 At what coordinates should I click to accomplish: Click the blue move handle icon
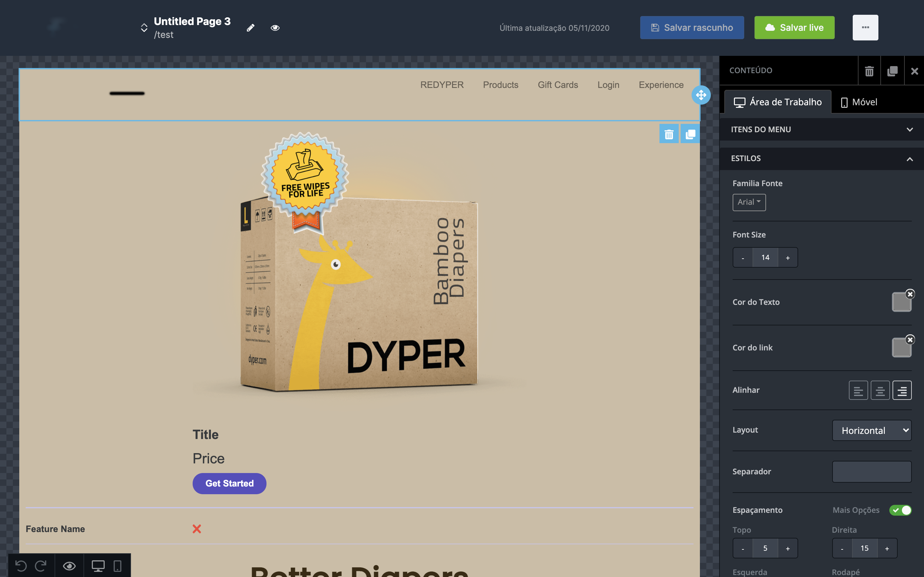pos(701,95)
